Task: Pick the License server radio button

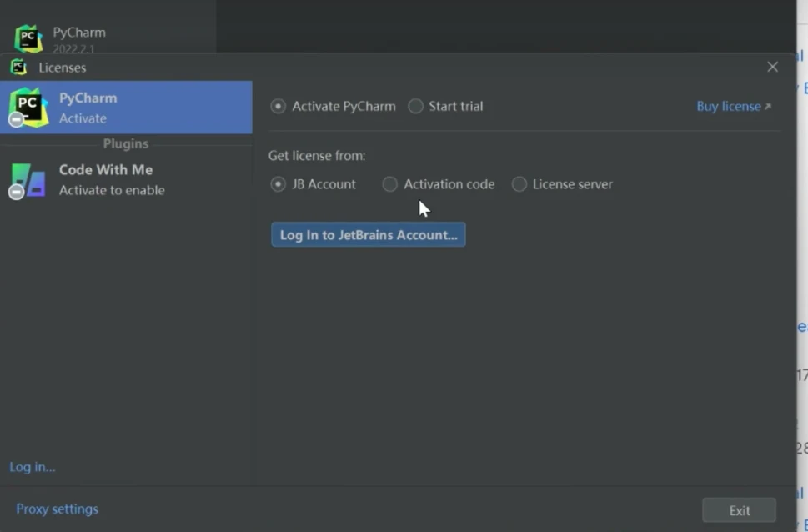Action: click(519, 184)
